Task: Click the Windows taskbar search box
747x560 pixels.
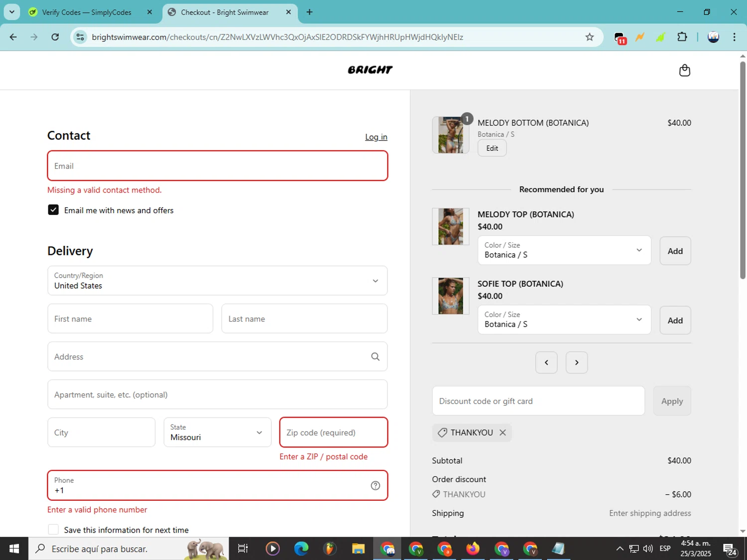Action: pyautogui.click(x=128, y=549)
